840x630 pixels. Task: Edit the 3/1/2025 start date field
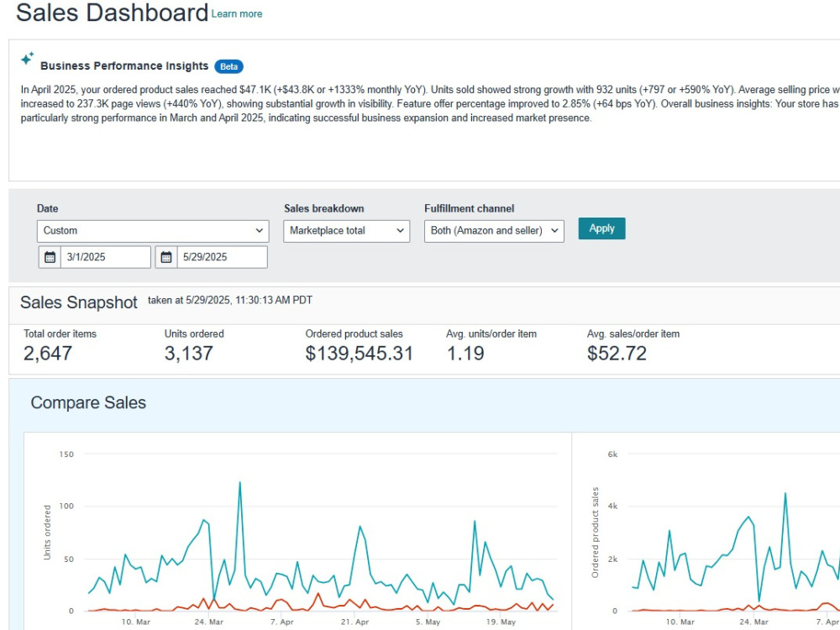[106, 257]
